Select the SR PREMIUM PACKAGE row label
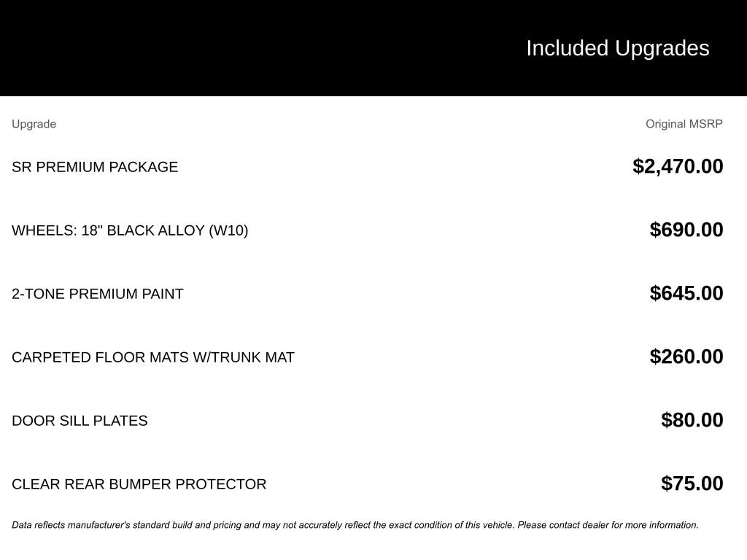Screen dimensions: 747x560 click(x=95, y=167)
